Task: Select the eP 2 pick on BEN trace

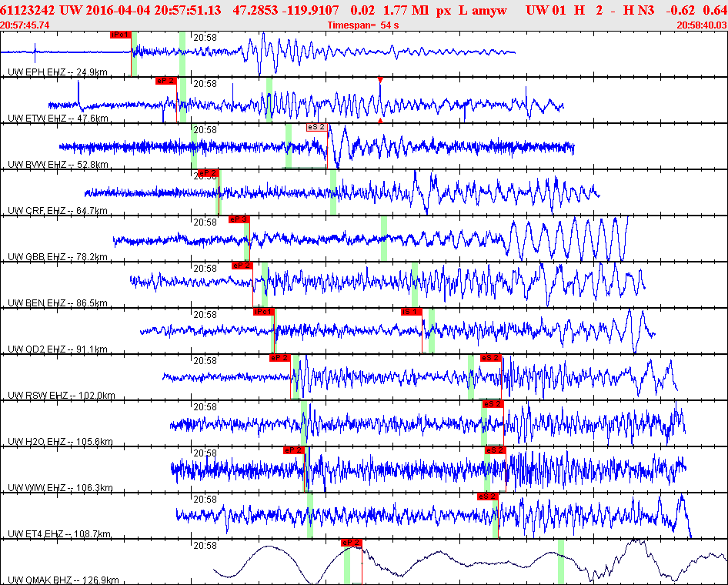Action: click(x=242, y=266)
